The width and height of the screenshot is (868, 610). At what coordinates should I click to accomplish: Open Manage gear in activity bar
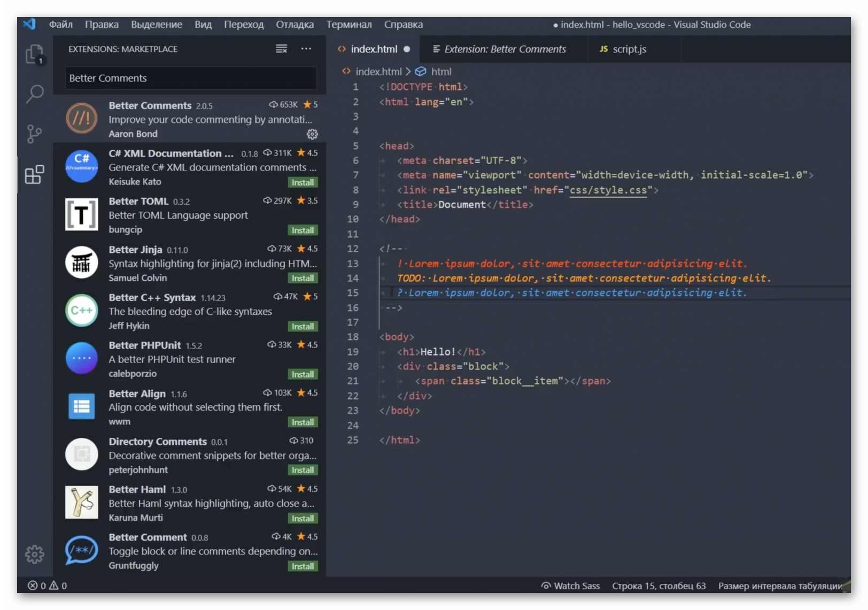tap(35, 554)
